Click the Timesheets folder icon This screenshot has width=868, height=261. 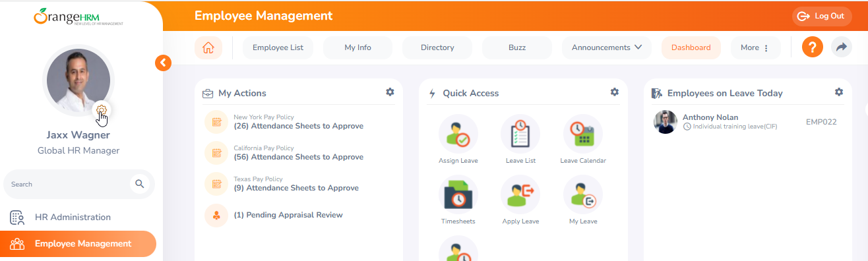pos(458,194)
